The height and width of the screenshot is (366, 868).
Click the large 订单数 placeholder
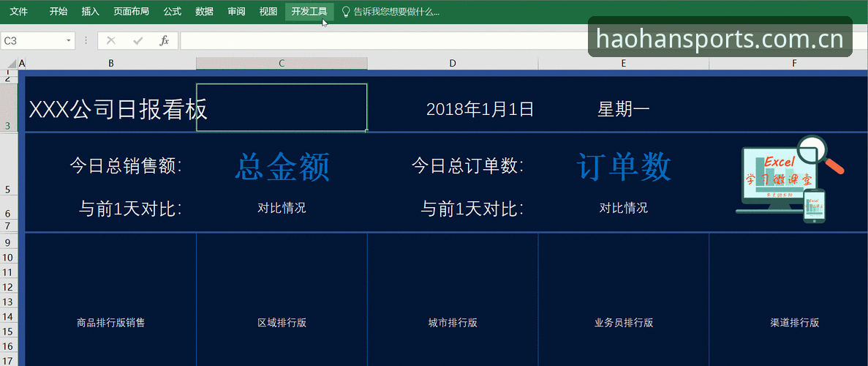623,166
